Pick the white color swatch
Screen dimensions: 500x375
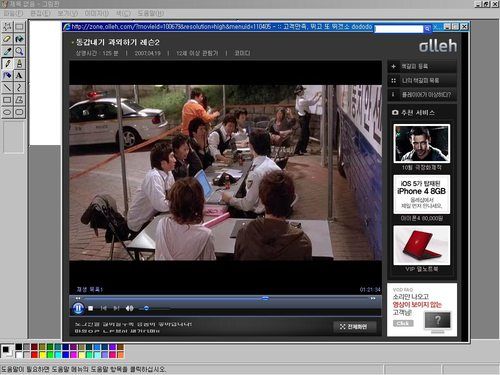click(19, 355)
